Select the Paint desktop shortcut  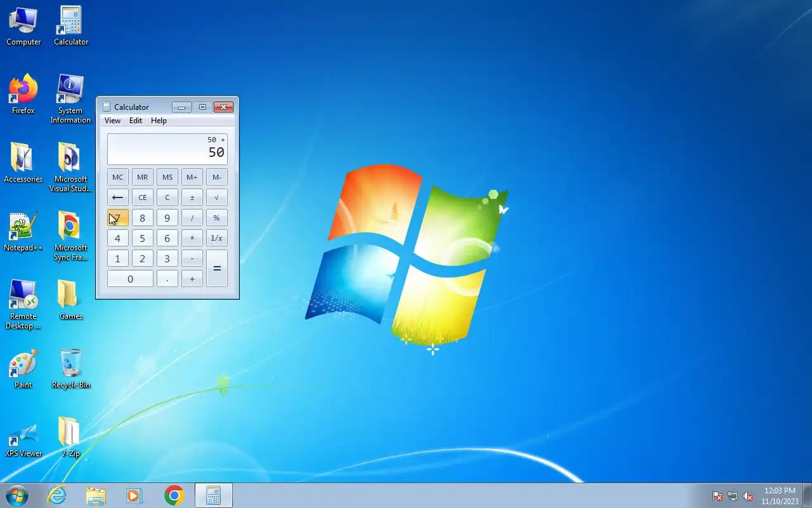tap(23, 369)
